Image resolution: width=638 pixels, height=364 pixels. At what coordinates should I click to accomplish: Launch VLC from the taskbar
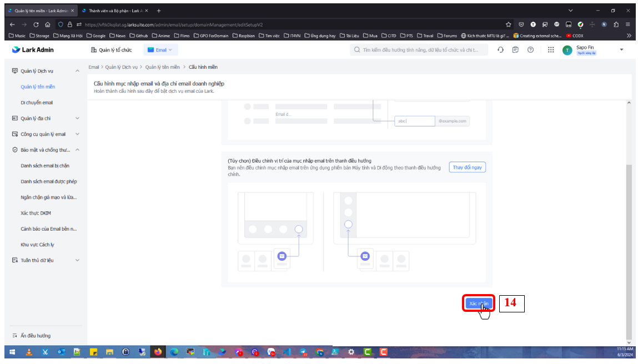(x=29, y=352)
